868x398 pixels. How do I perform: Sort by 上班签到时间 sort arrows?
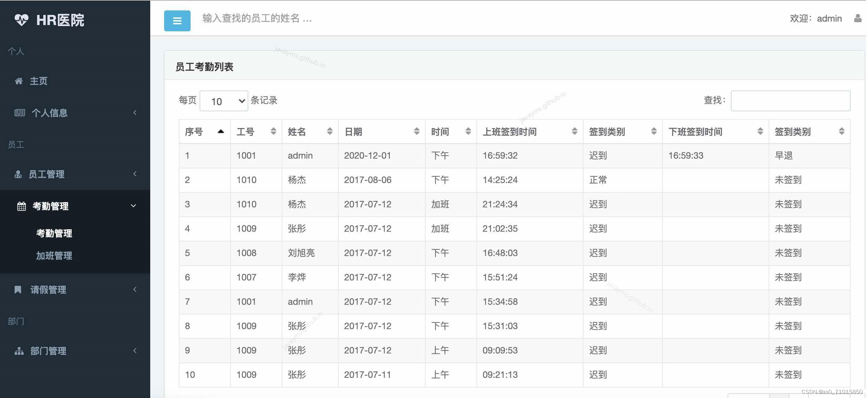(574, 131)
